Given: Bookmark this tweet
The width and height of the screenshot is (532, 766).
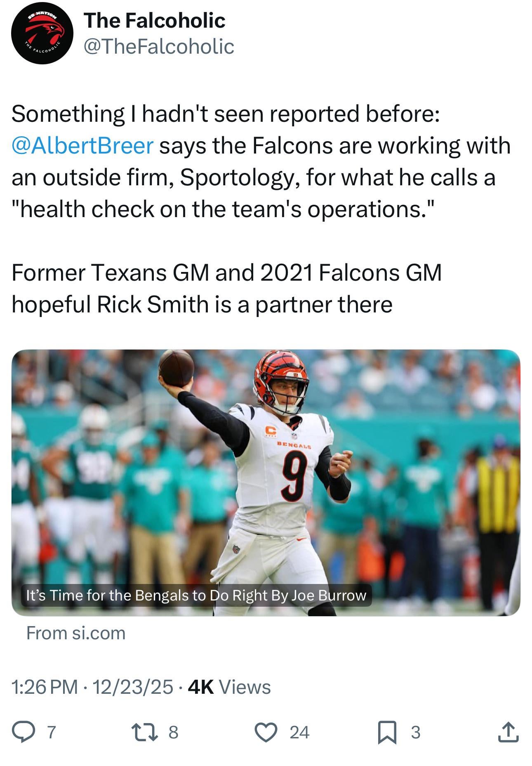Looking at the screenshot, I should pyautogui.click(x=387, y=732).
